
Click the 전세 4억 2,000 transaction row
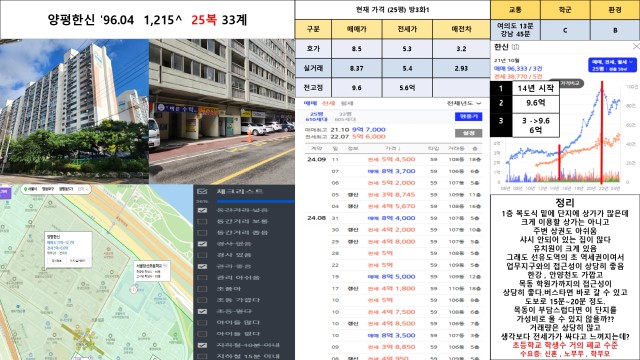pyautogui.click(x=394, y=230)
